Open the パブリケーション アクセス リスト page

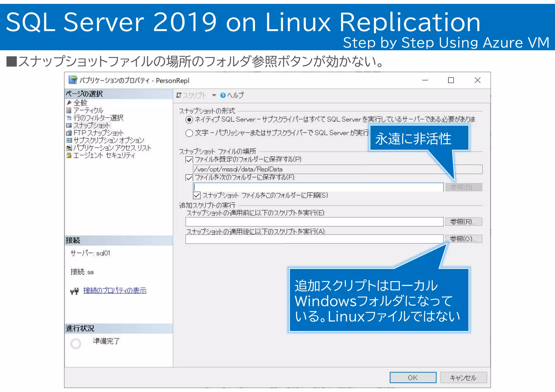point(112,148)
